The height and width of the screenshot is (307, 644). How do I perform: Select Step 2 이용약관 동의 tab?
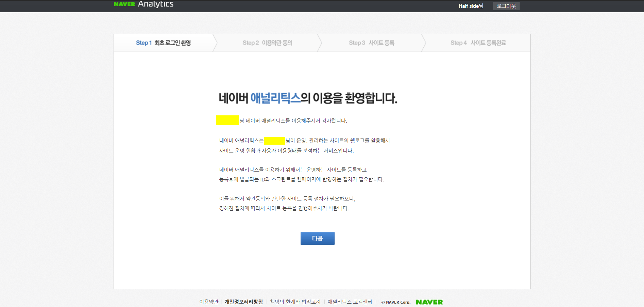pyautogui.click(x=268, y=43)
